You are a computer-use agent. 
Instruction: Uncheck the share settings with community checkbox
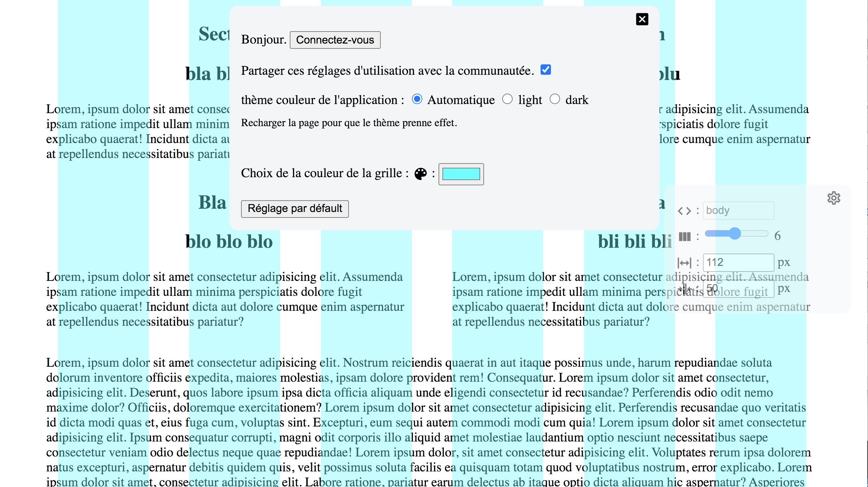545,70
